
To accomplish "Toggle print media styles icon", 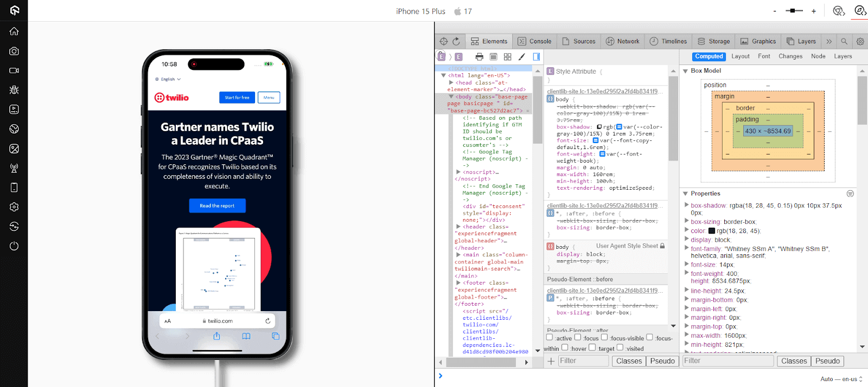I will click(479, 56).
